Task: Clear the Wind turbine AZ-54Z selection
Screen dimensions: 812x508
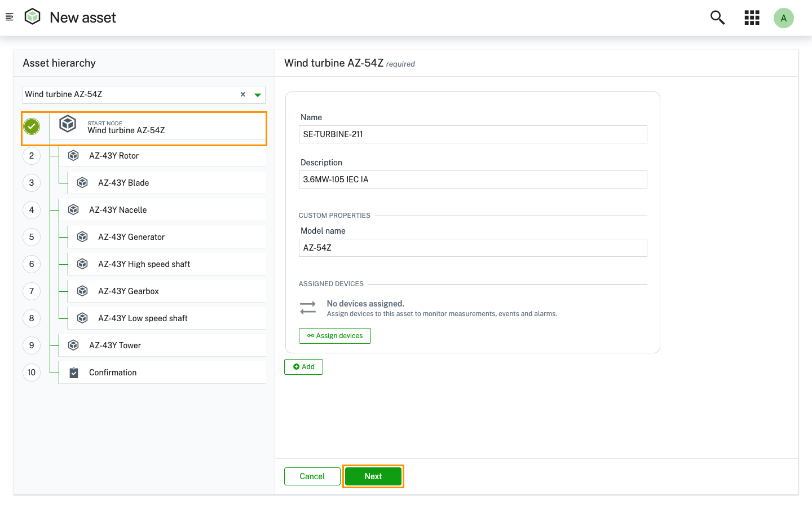Action: click(x=243, y=94)
